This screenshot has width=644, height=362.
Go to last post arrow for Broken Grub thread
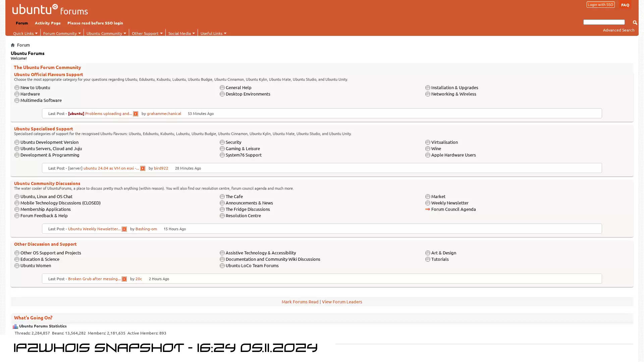click(x=124, y=279)
